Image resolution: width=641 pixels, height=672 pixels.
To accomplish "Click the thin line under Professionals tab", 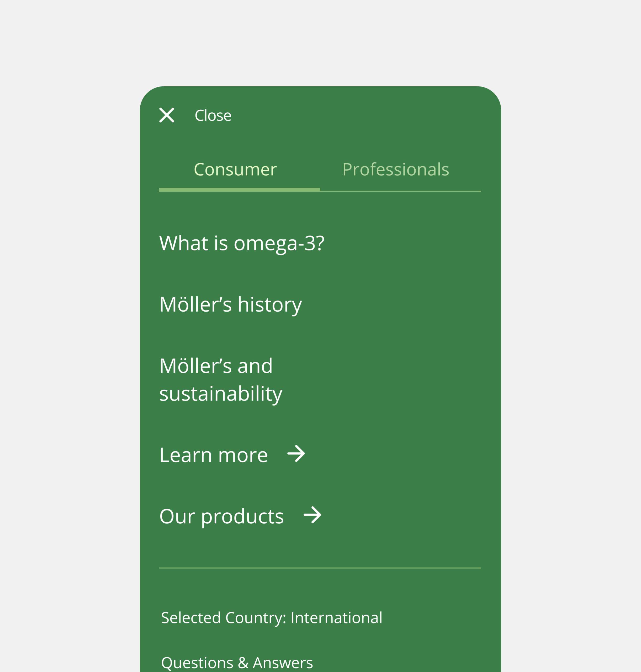I will tap(400, 191).
